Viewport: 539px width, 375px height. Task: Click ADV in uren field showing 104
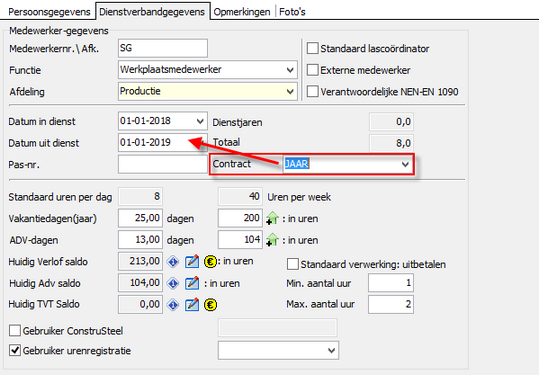coord(240,239)
